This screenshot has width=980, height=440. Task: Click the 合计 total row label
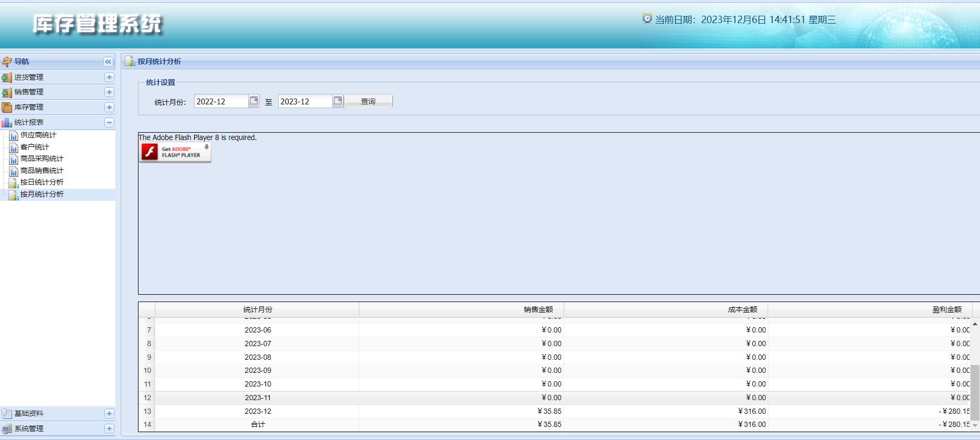point(258,424)
